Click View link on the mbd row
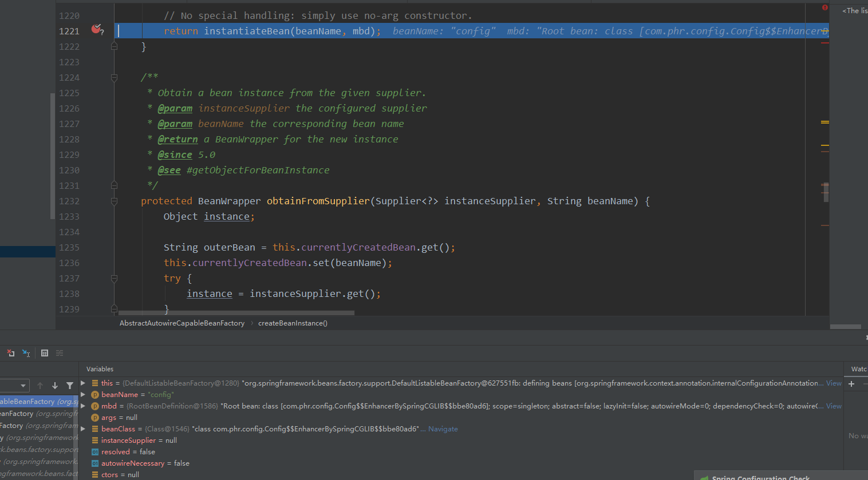Image resolution: width=868 pixels, height=480 pixels. (x=834, y=406)
